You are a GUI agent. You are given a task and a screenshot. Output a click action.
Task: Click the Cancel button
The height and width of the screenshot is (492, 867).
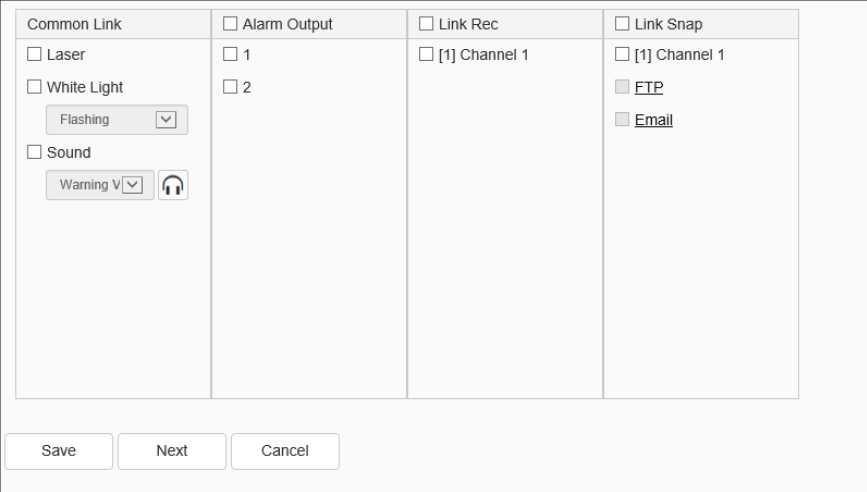coord(285,451)
